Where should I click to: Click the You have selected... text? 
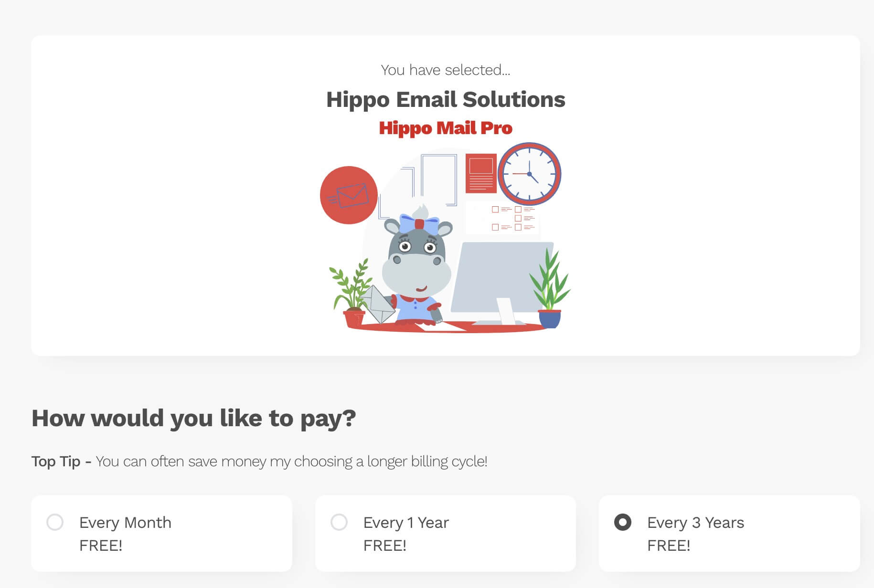pyautogui.click(x=445, y=70)
